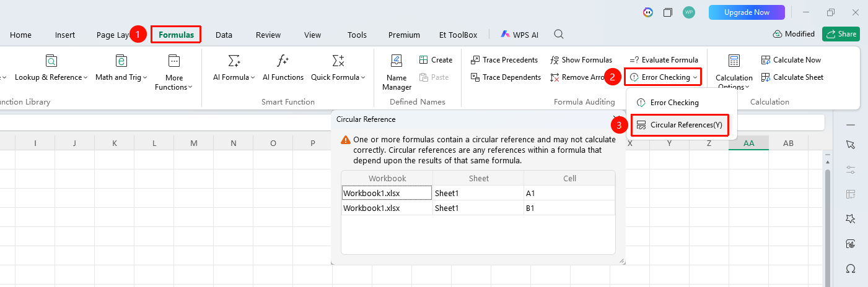868x287 pixels.
Task: Expand the More Functions dropdown arrow
Action: click(191, 87)
